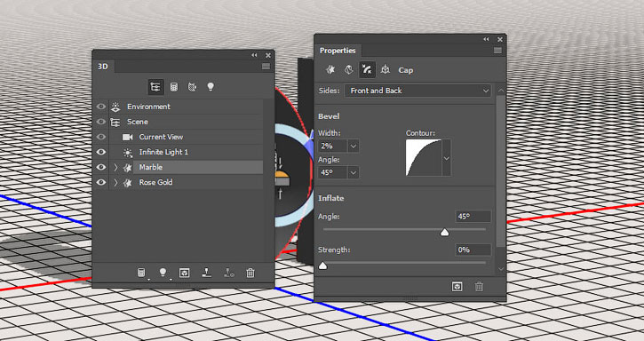
Task: Open the 3D panel flyout menu
Action: point(266,67)
